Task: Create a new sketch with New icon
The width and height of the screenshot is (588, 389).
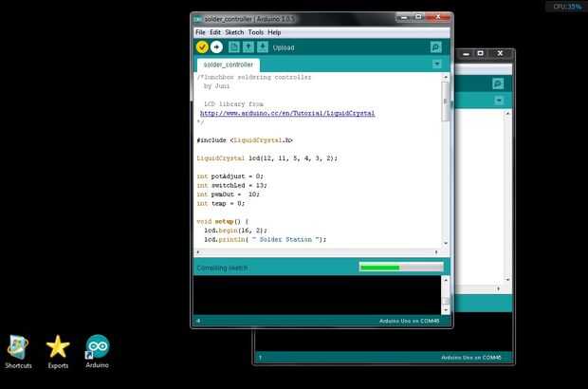Action: 234,47
